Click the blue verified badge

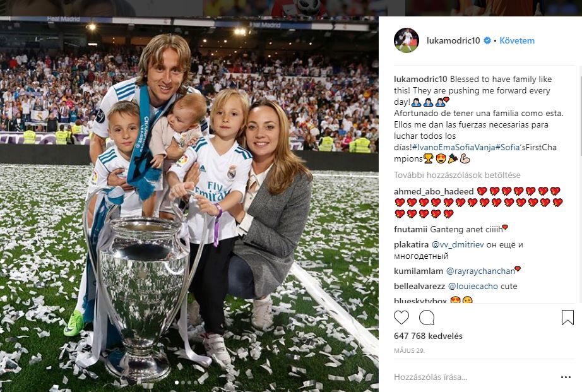(x=487, y=40)
